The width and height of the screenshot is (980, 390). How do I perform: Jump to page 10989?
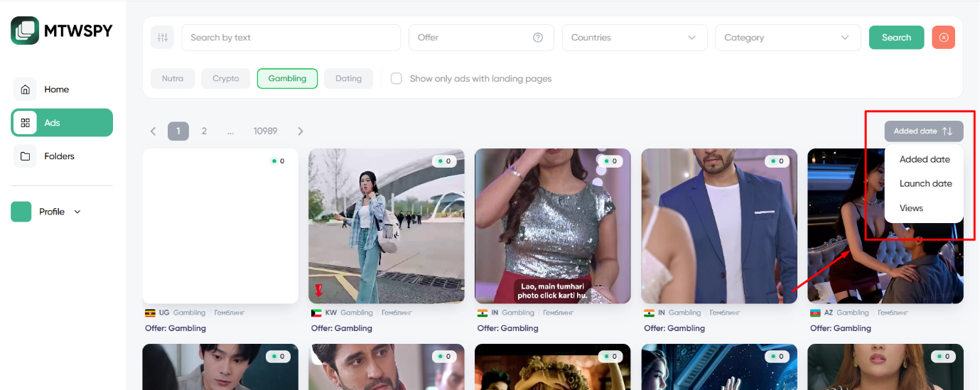(265, 131)
